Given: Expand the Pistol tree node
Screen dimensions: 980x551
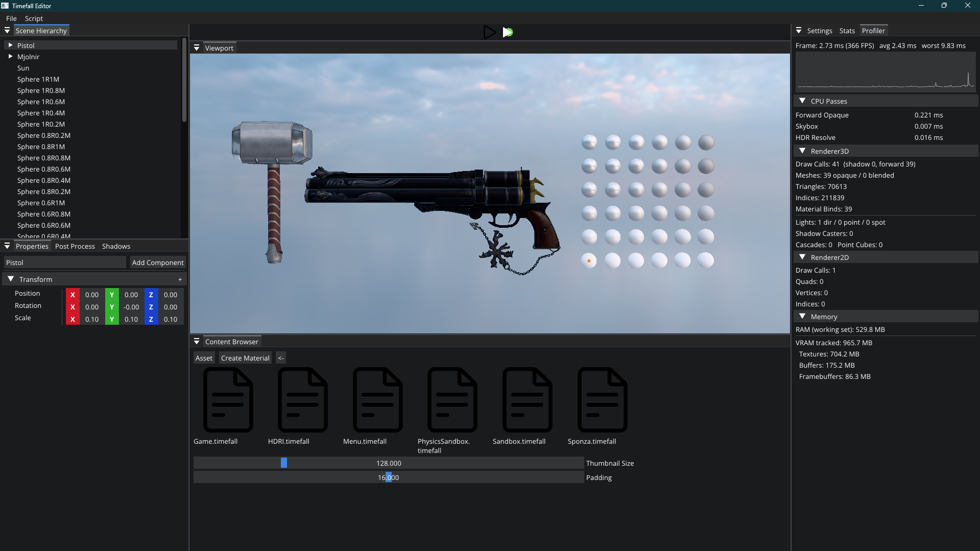Looking at the screenshot, I should point(10,45).
